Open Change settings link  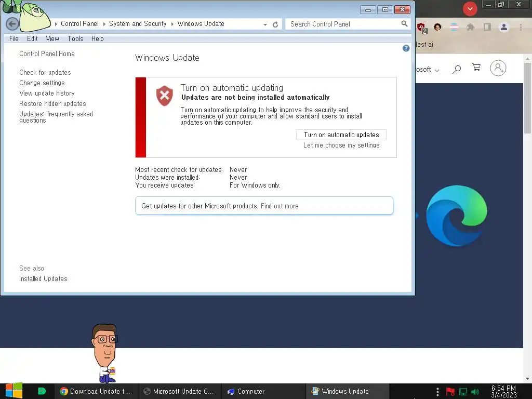coord(42,83)
